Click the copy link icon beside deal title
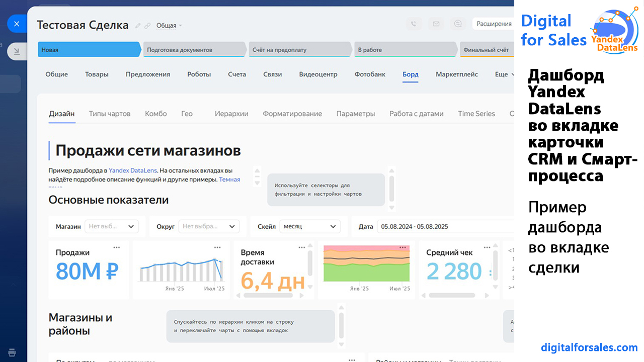Image resolution: width=644 pixels, height=362 pixels. coord(147,26)
